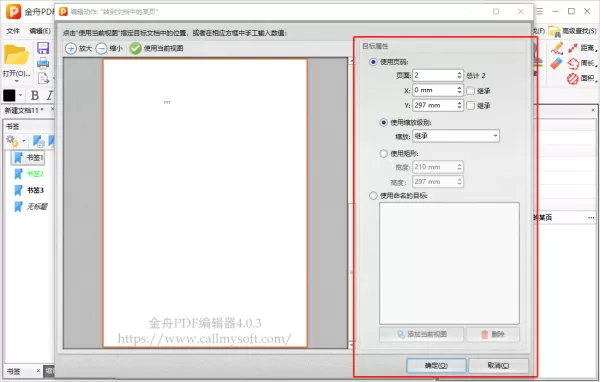
Task: Open bookmark gear options dropdown arrow
Action: click(x=24, y=141)
